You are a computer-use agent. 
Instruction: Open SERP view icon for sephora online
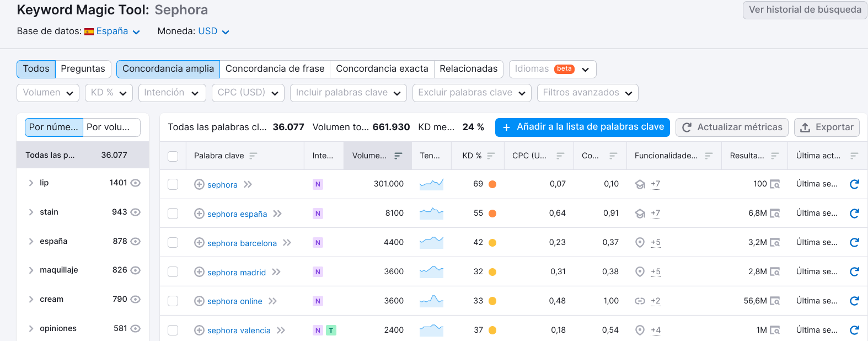click(x=775, y=301)
